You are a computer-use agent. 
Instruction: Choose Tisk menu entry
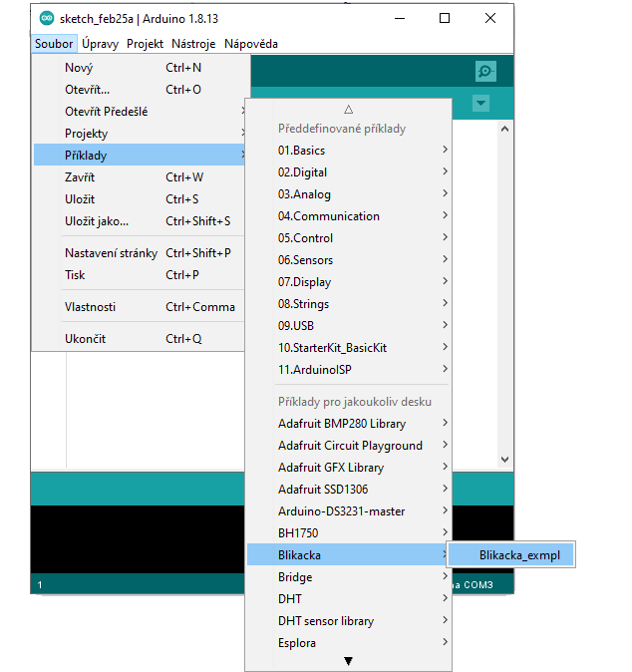click(x=139, y=275)
